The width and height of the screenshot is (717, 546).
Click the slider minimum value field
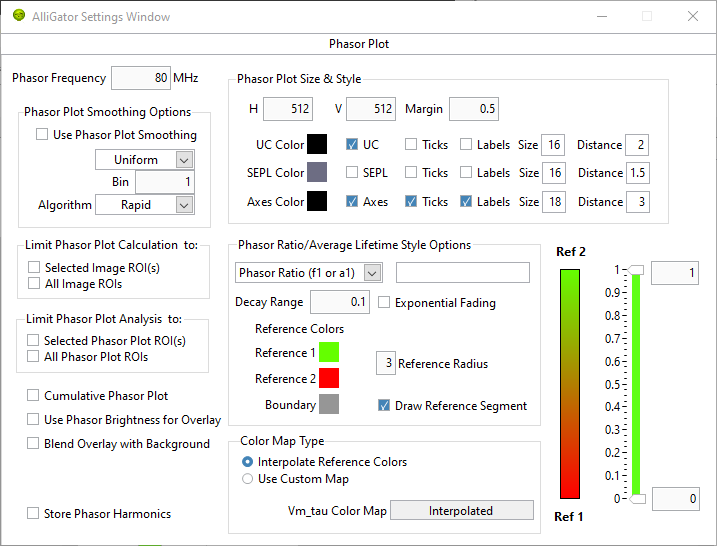click(675, 498)
